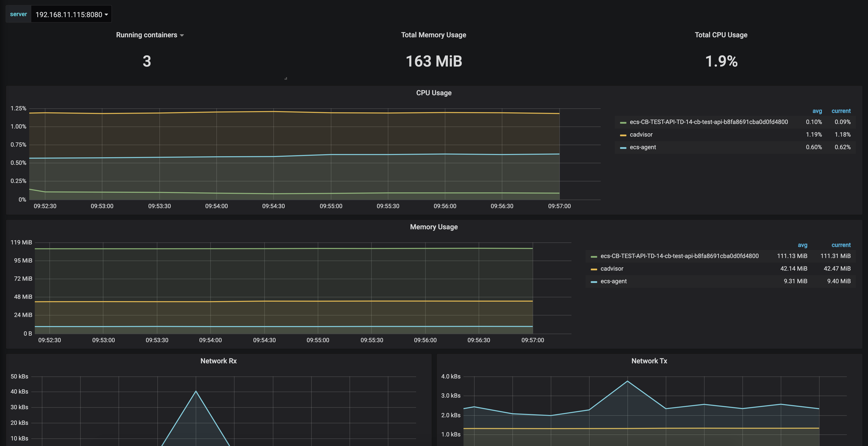This screenshot has height=446, width=868.
Task: Toggle ecs-CB-TEST-API series in Memory legend
Action: [x=679, y=256]
